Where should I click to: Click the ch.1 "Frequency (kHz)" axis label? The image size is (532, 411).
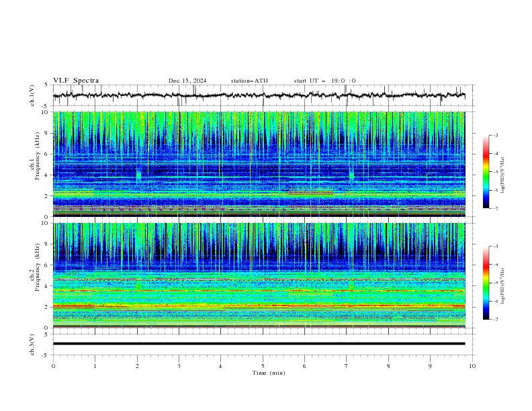tap(38, 156)
